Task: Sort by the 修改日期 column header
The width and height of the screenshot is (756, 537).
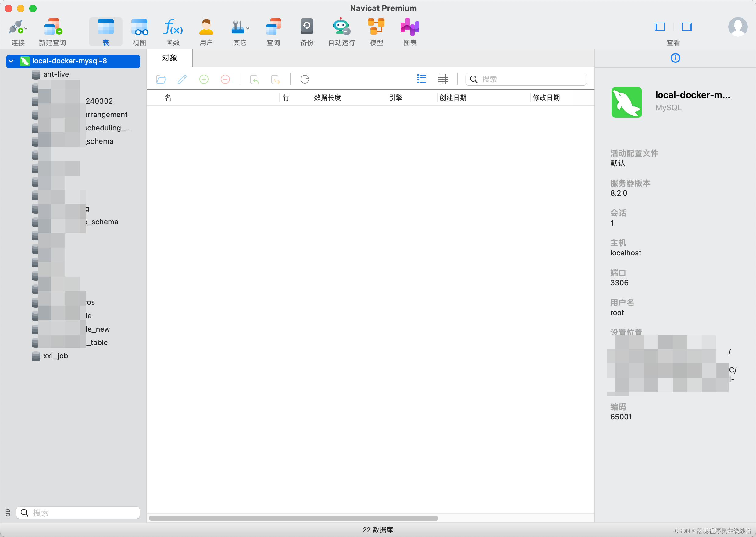Action: 562,98
